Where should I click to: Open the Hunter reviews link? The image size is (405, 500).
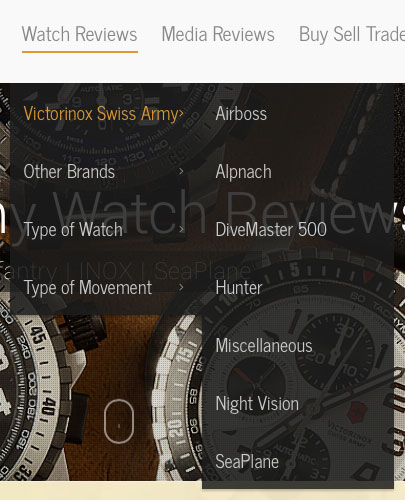tap(239, 288)
